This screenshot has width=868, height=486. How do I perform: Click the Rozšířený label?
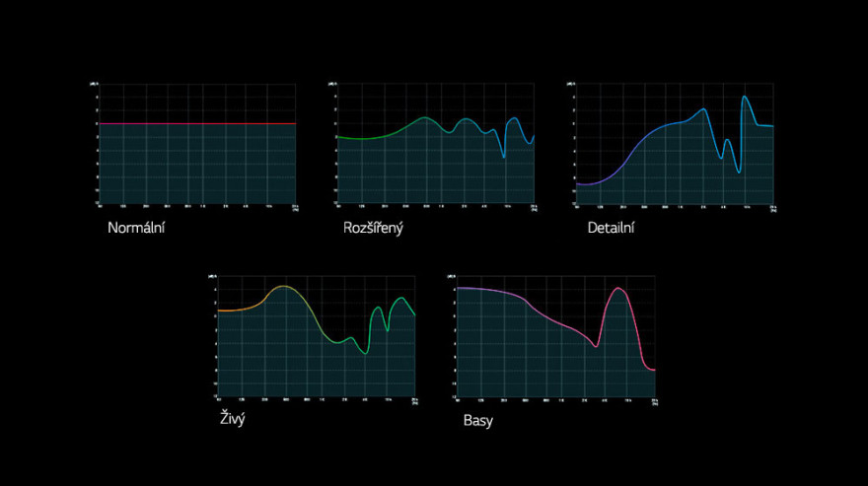(373, 227)
